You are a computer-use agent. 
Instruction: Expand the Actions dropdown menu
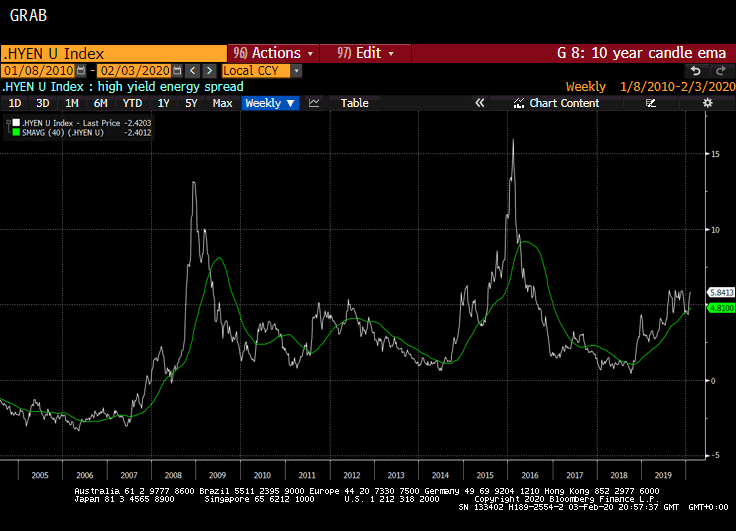tap(273, 53)
